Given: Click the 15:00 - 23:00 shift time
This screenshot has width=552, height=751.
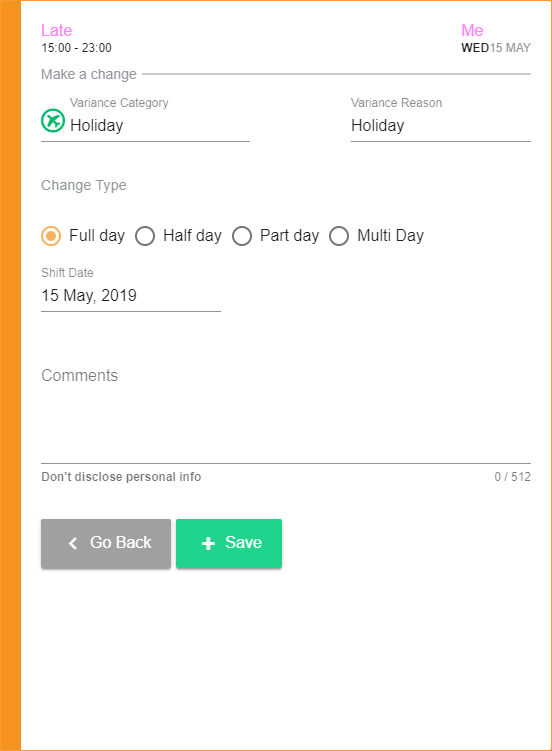Looking at the screenshot, I should pos(77,48).
